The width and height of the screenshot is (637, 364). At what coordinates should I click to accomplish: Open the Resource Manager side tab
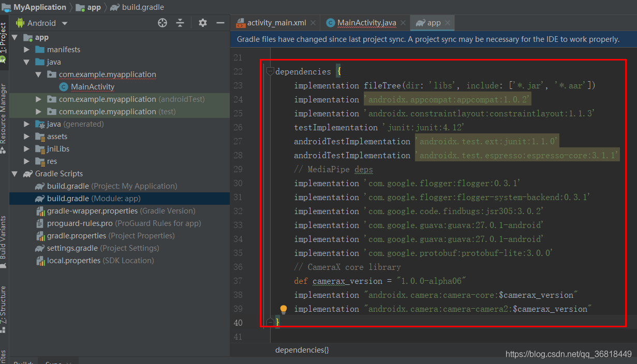4,118
